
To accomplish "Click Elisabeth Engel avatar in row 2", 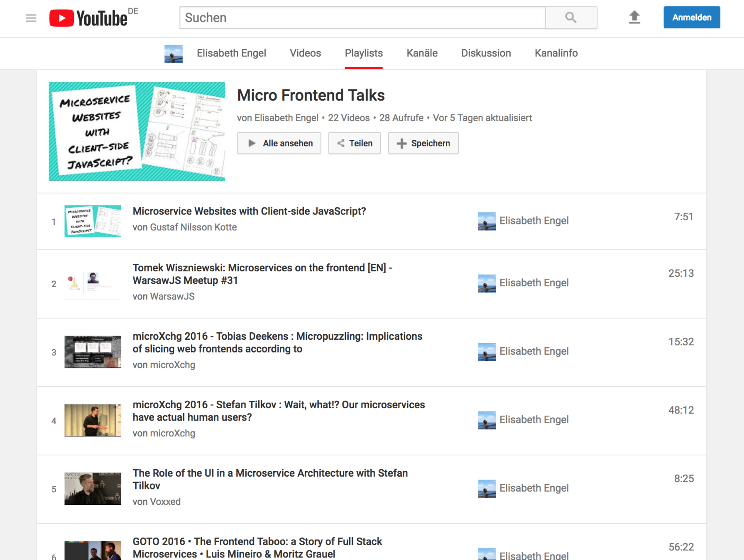I will 487,283.
